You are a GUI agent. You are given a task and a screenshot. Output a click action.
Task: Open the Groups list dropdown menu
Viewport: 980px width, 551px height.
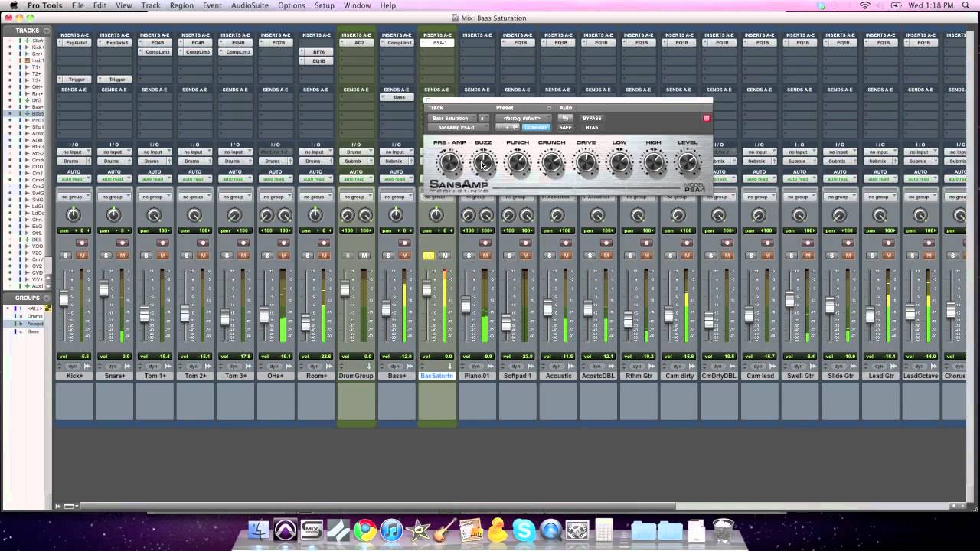click(x=47, y=298)
